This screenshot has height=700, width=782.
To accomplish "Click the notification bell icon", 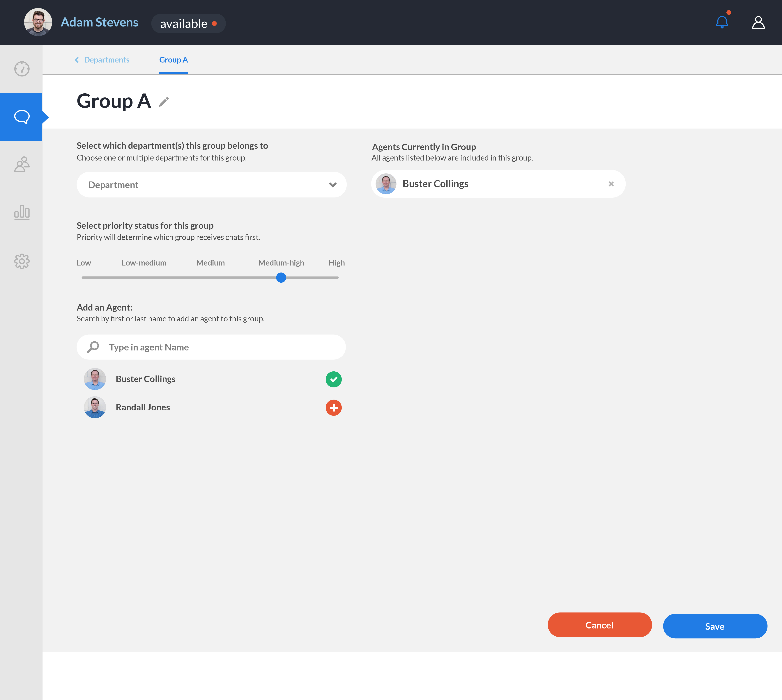I will point(722,22).
